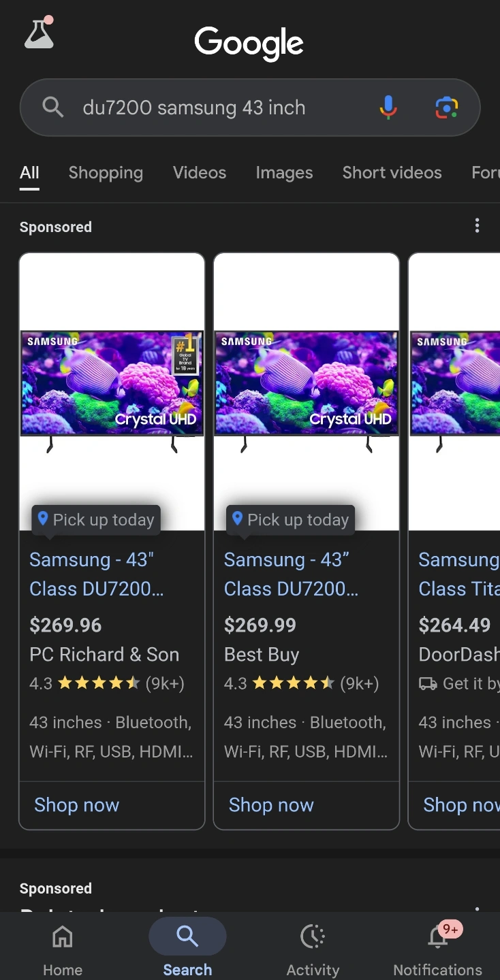Tap Shop now for PC Richard & Son

click(x=77, y=805)
